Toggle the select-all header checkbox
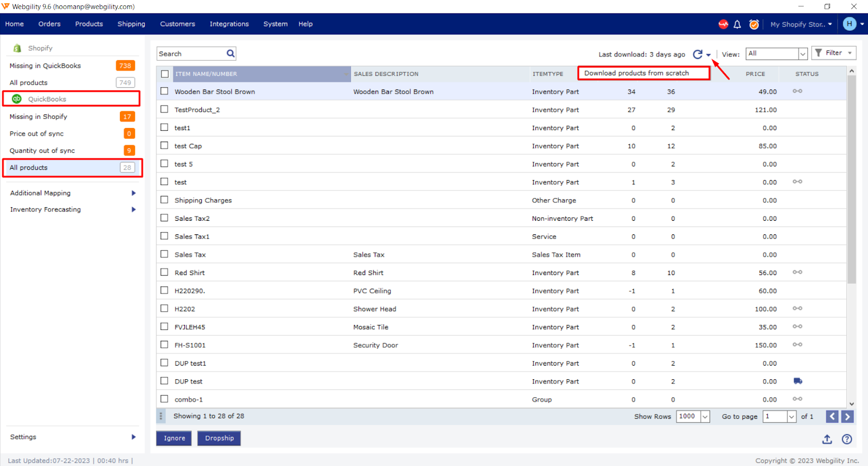The image size is (868, 466). (x=165, y=74)
